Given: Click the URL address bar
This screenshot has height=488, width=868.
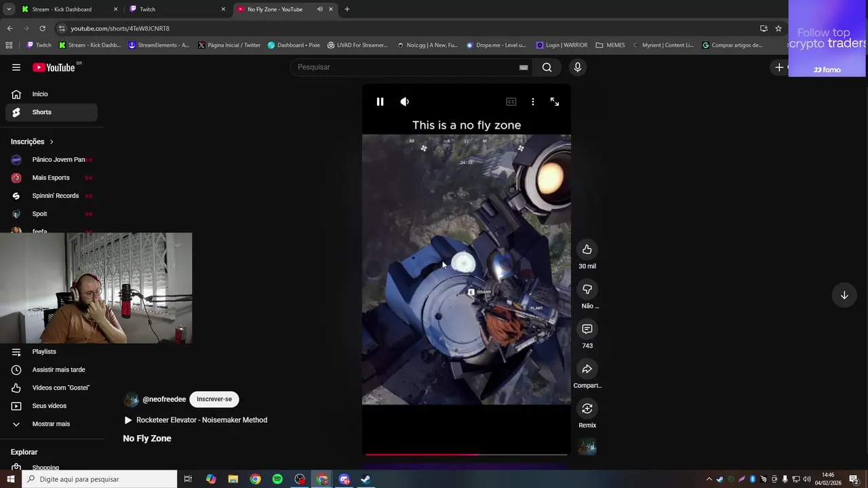Looking at the screenshot, I should click(x=407, y=28).
